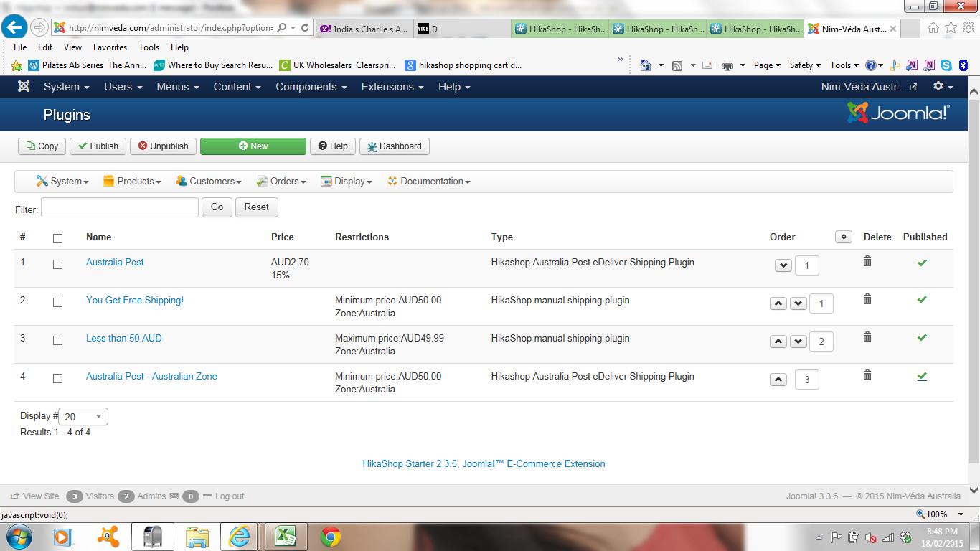
Task: Click the print icon in the command bar
Action: 727,65
